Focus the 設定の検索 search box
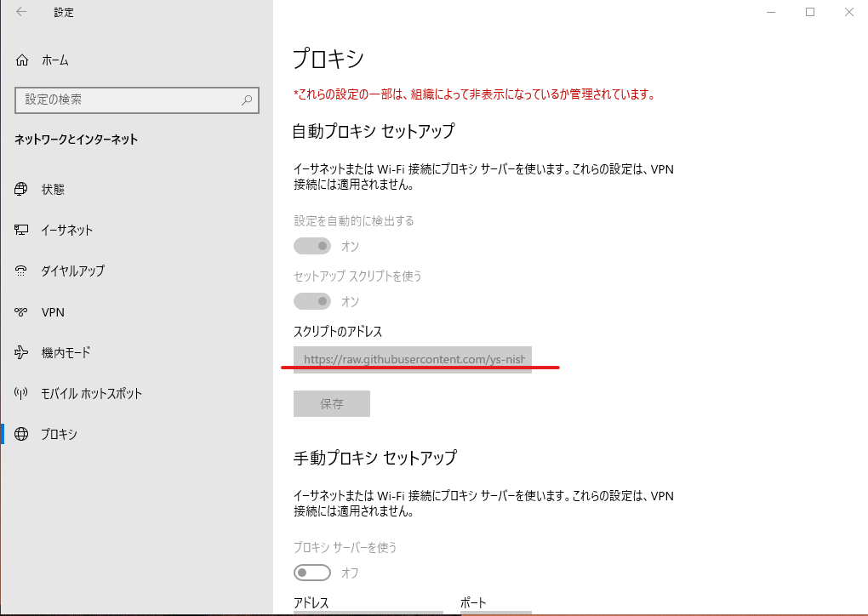 click(x=137, y=100)
